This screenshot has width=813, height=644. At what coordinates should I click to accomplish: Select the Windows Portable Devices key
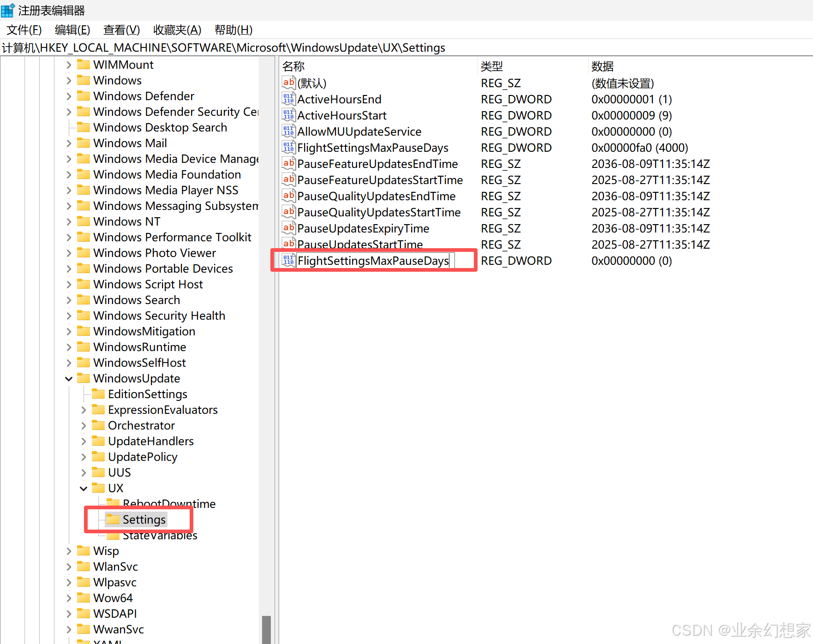(x=163, y=268)
